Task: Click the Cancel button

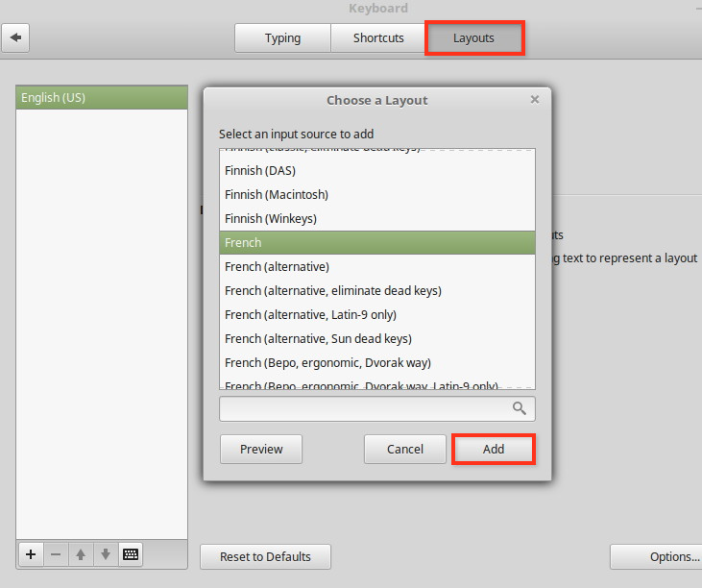Action: pyautogui.click(x=405, y=449)
